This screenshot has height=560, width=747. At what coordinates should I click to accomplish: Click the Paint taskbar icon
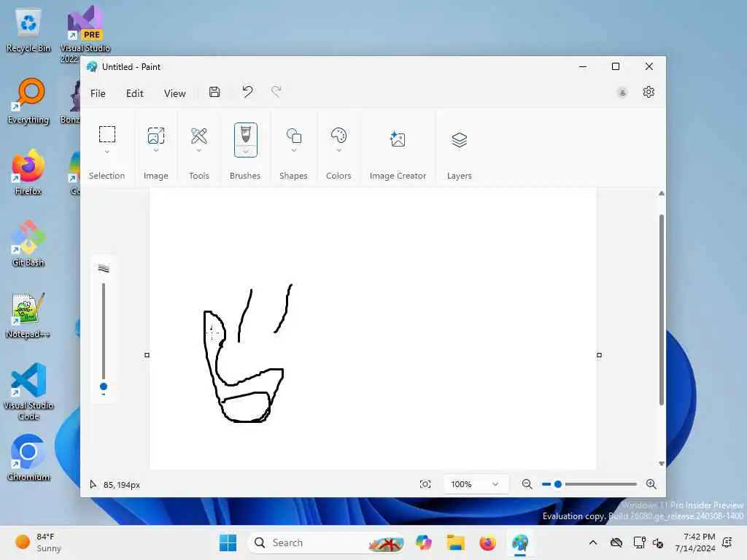(x=519, y=542)
